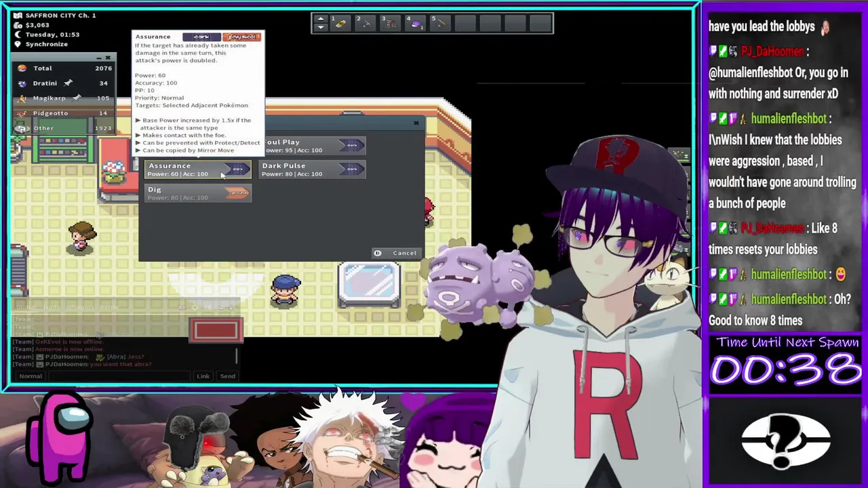Use the purple item in hotbar slot 4
Viewport: 868px width, 488px height.
[416, 24]
